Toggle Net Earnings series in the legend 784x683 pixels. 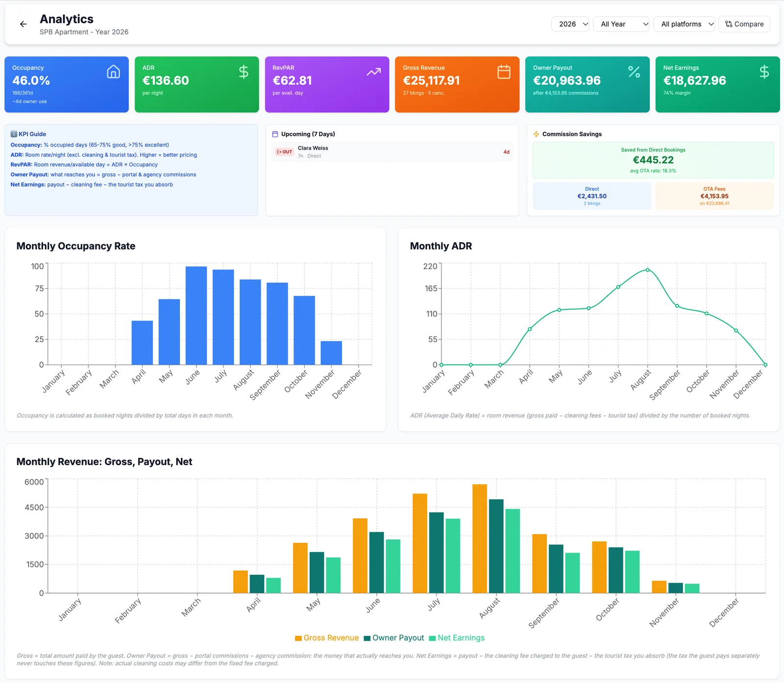pos(457,638)
